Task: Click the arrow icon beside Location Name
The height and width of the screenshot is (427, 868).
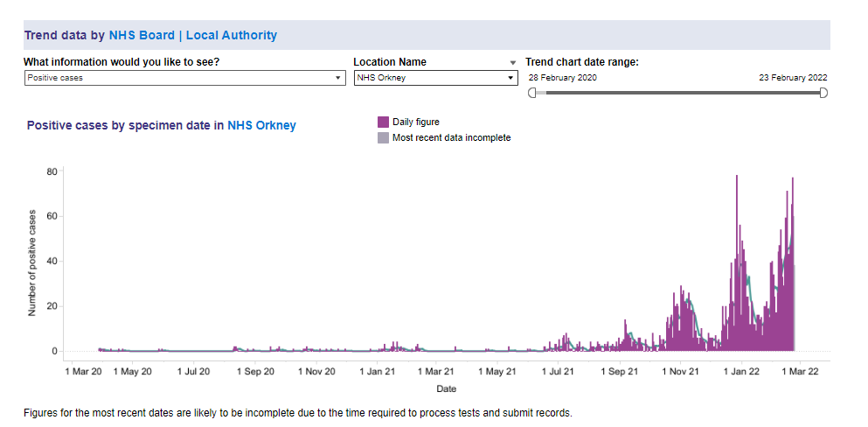Action: pos(513,63)
